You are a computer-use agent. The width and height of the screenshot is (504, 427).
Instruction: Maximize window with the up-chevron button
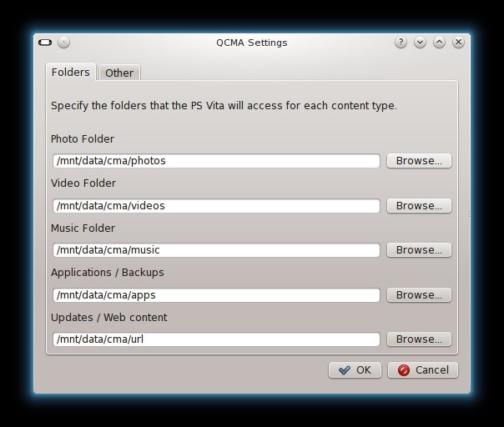[x=439, y=43]
